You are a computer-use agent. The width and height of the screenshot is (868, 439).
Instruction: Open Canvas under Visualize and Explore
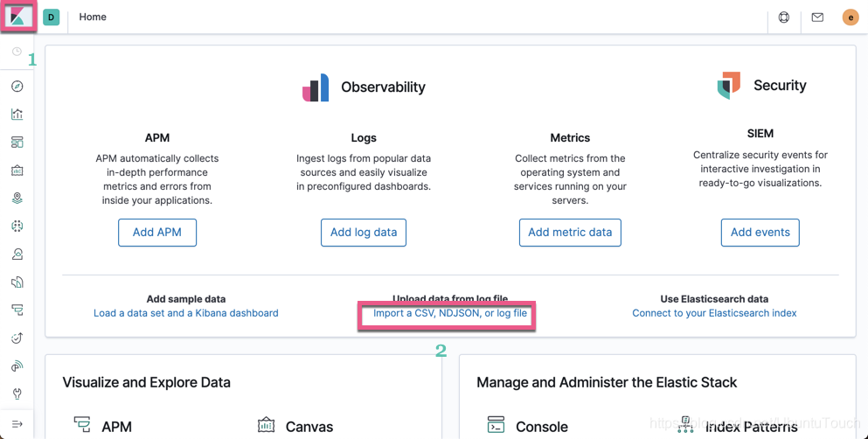point(309,427)
